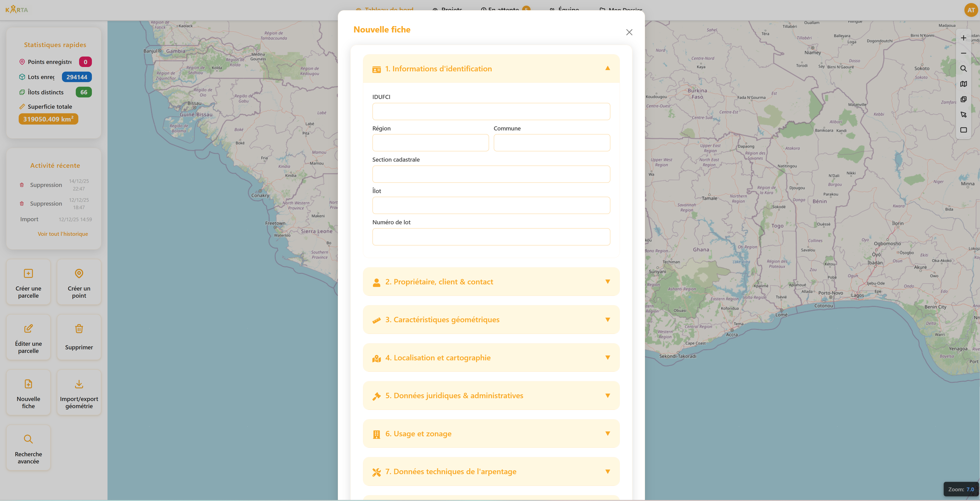Click the KARTA logo
Image resolution: width=980 pixels, height=501 pixels.
pos(17,9)
